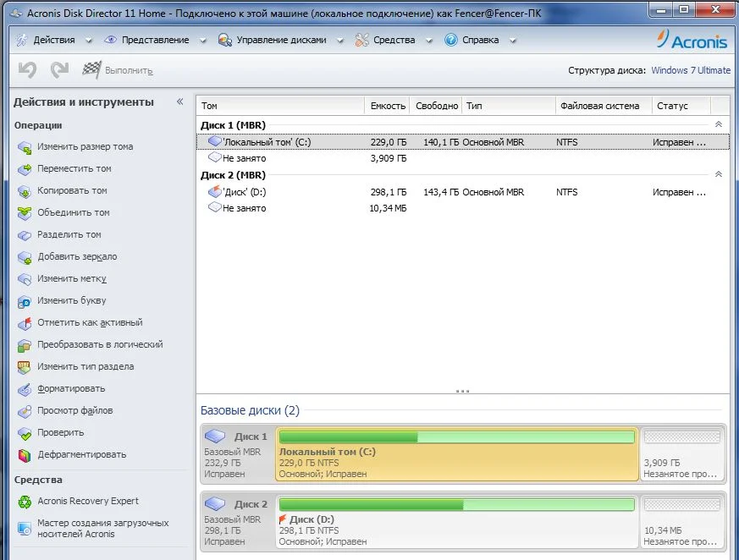
Task: Select the 10,34 МБ unallocated block
Action: 682,522
